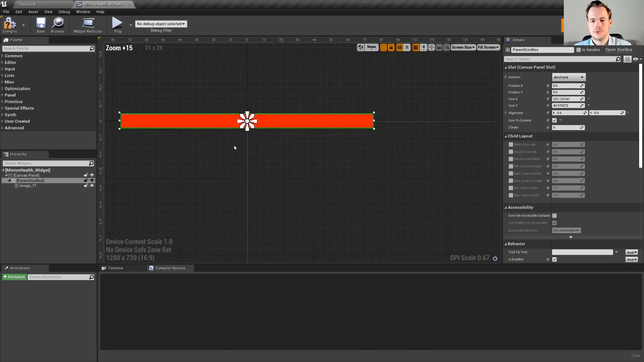644x362 pixels.
Task: Click the Open SizeBox link
Action: pos(618,50)
